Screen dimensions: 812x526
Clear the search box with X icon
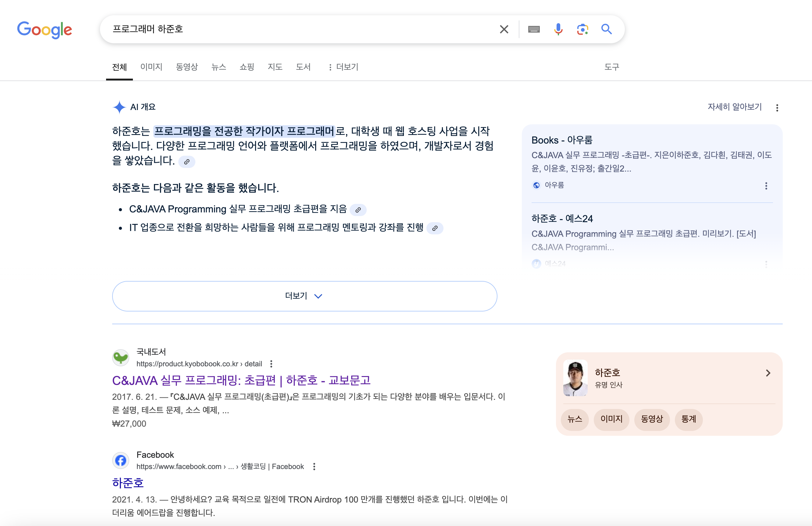click(504, 29)
